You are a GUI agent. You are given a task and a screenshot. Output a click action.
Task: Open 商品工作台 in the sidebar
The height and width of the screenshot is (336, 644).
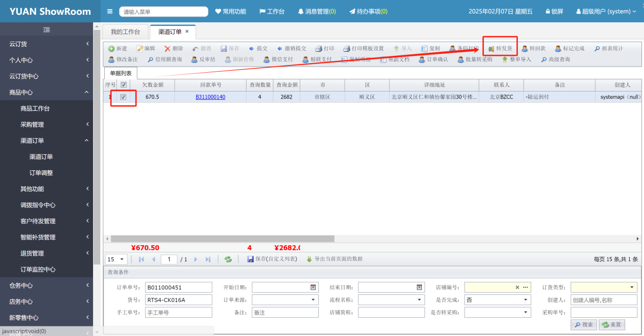pyautogui.click(x=35, y=109)
